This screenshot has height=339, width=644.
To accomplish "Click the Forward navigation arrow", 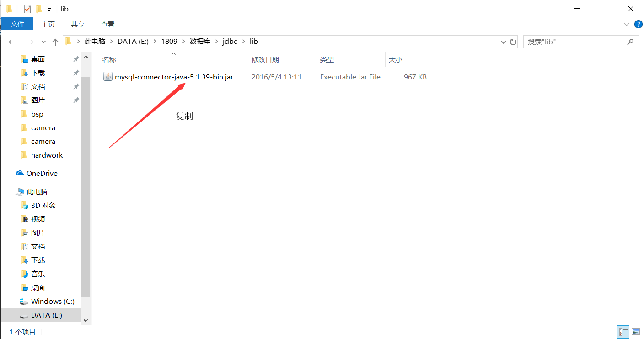I will click(30, 42).
